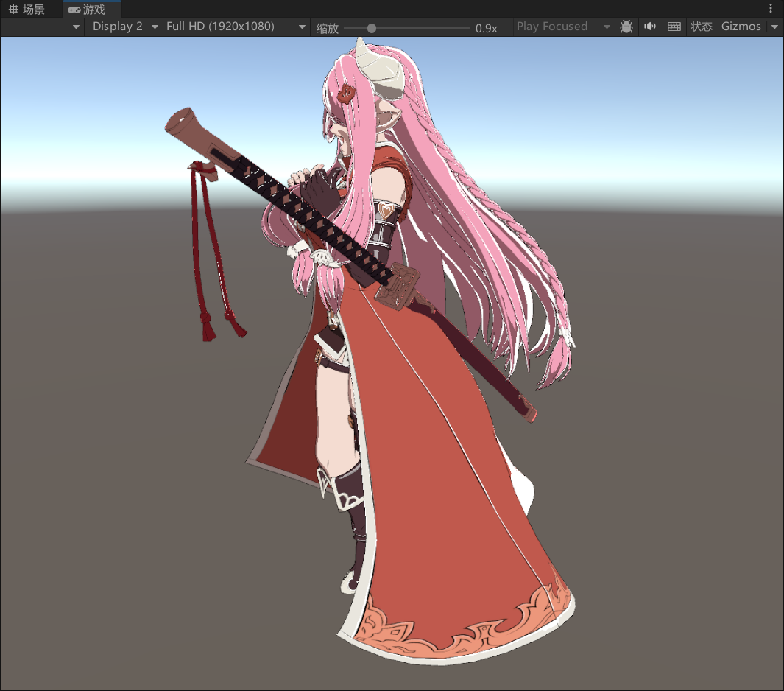The width and height of the screenshot is (784, 691).
Task: Click the 缩放 slider handle
Action: tap(372, 28)
